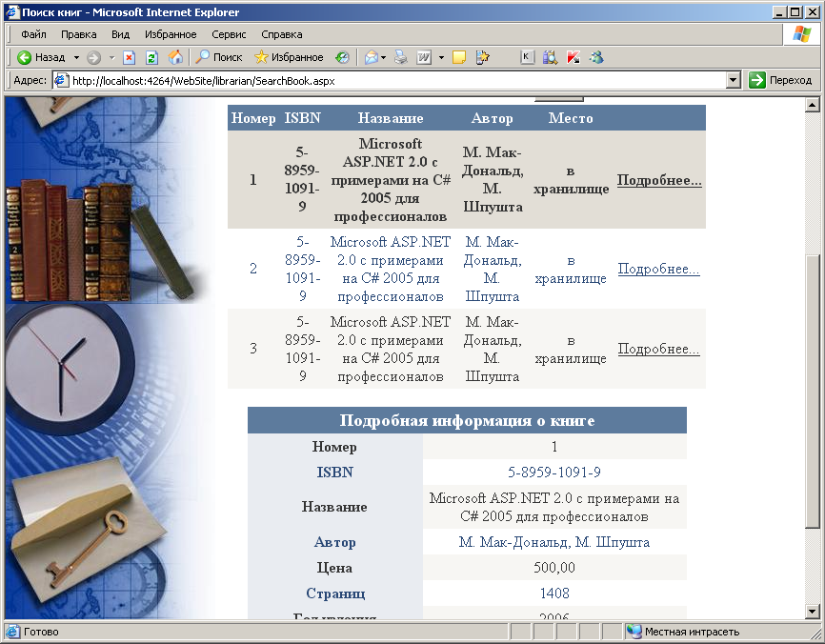825x644 pixels.
Task: Open the Messenger toolbar icon
Action: click(x=596, y=57)
